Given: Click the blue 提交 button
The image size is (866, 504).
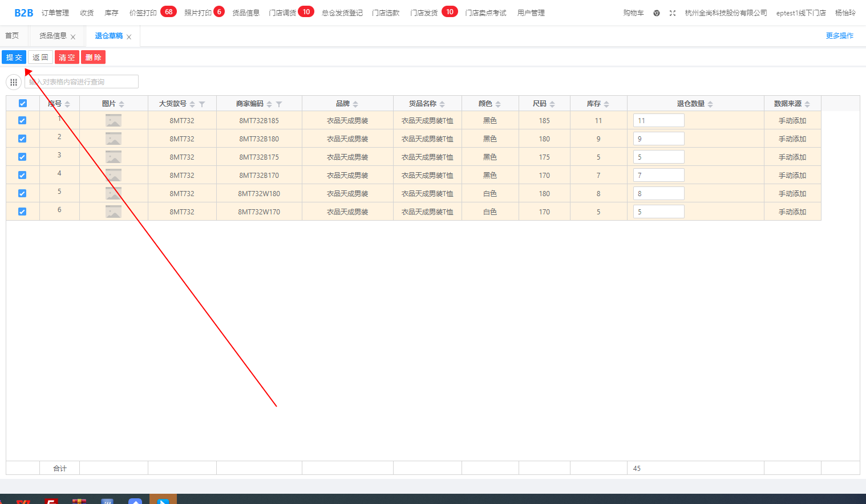Looking at the screenshot, I should tap(14, 58).
